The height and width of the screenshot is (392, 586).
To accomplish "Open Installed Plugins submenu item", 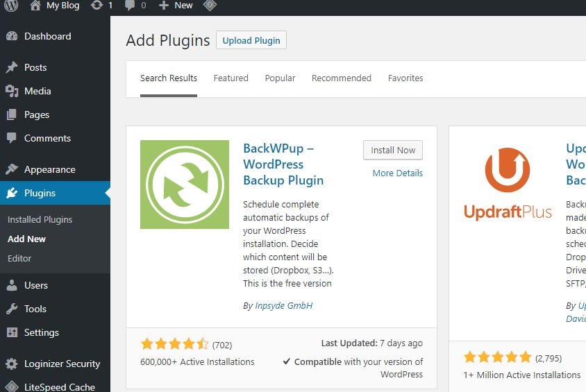I will point(40,219).
